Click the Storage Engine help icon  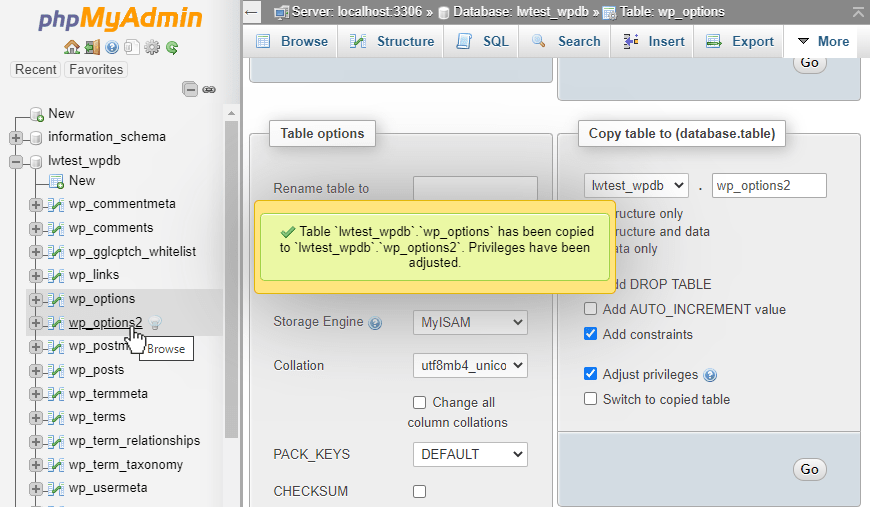click(x=376, y=323)
